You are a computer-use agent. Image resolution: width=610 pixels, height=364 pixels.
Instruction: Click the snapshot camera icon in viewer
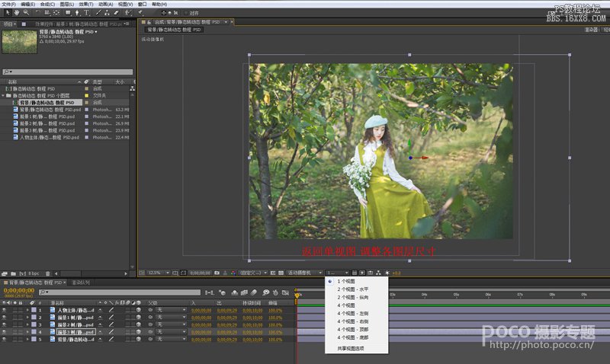point(217,273)
